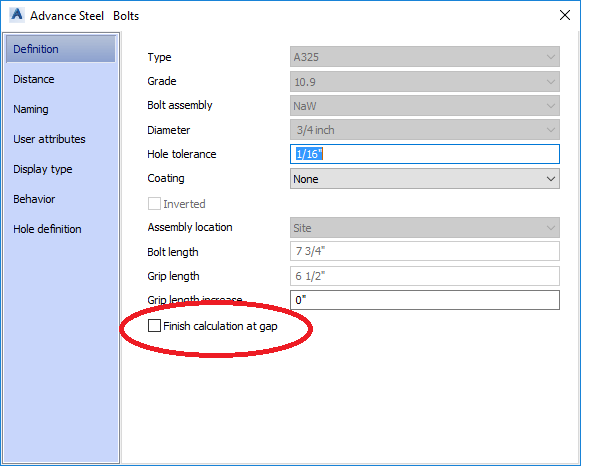Open the Type dropdown showing A325
592x472 pixels.
tap(424, 57)
